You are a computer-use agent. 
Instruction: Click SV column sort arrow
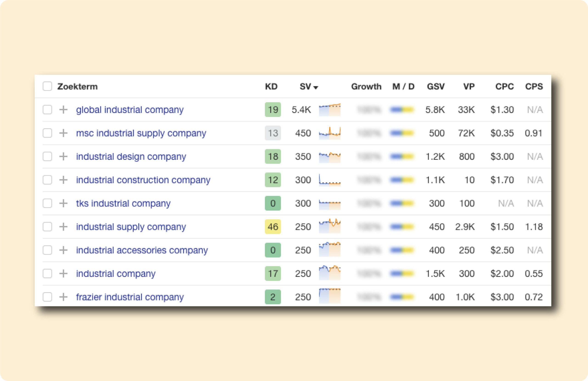coord(316,87)
